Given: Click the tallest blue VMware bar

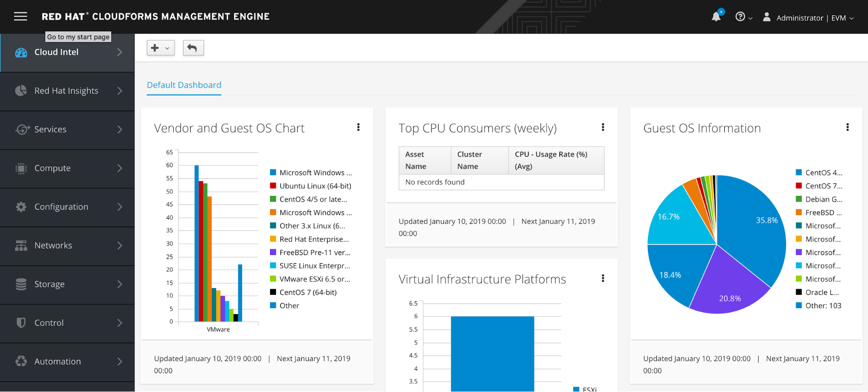Looking at the screenshot, I should pos(197,243).
